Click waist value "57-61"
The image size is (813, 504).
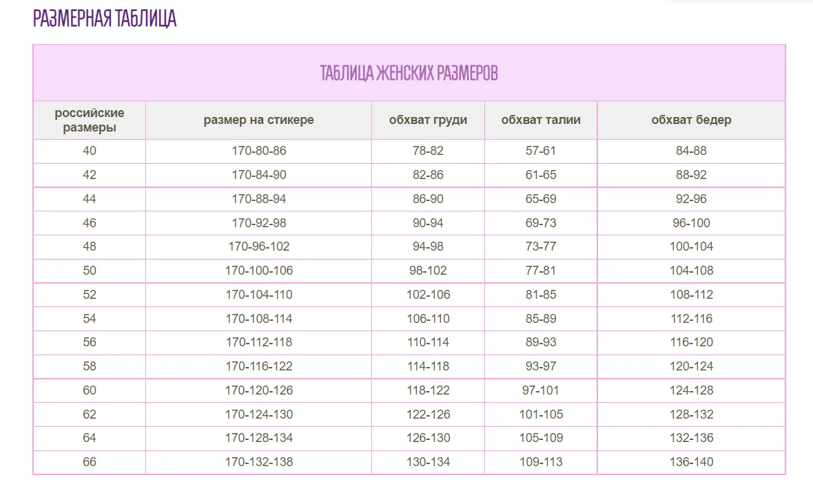pyautogui.click(x=541, y=151)
